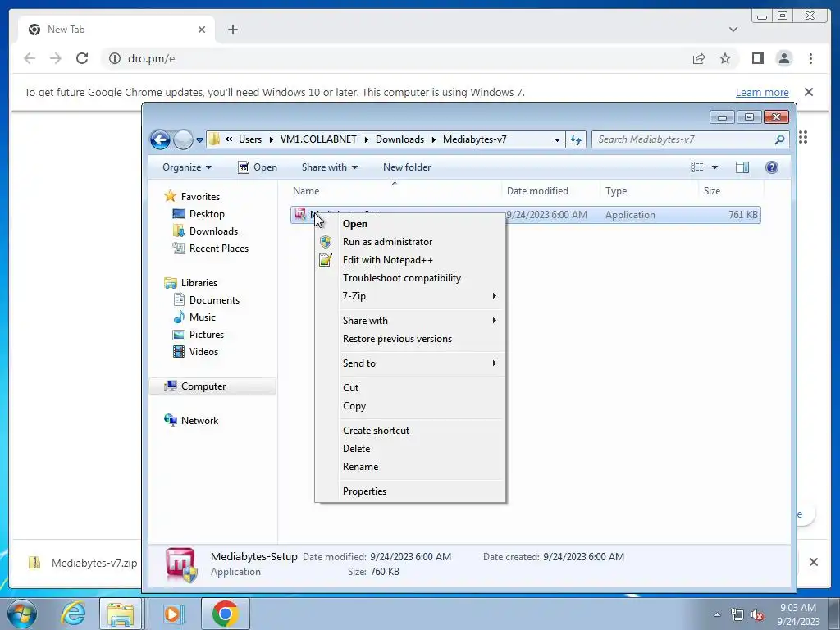Sort by Date modified column header

pos(550,191)
